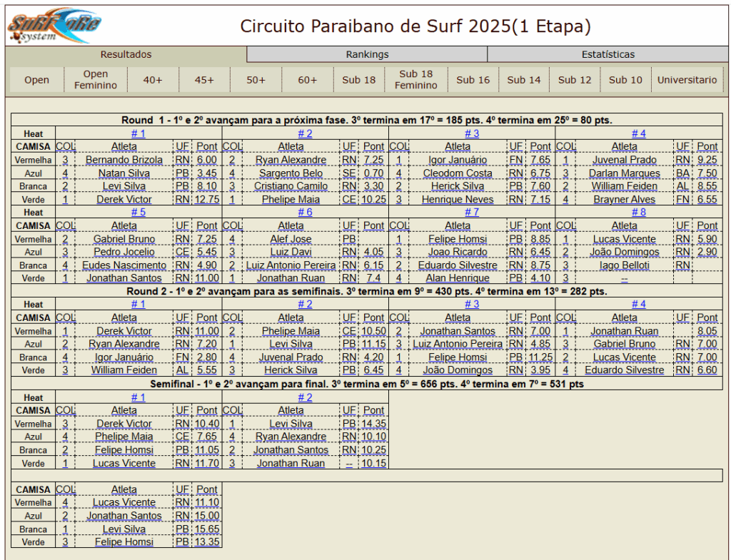This screenshot has width=731, height=560.
Task: Open Cleodom Costa's athlete profile
Action: pyautogui.click(x=458, y=173)
